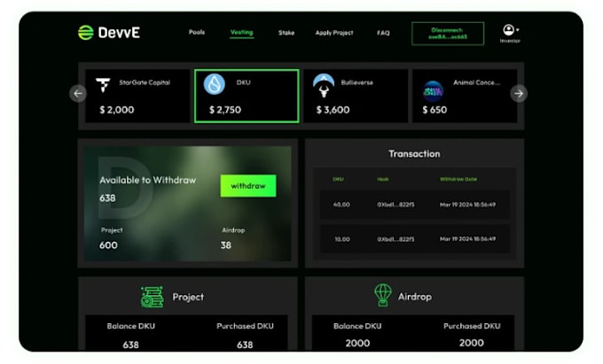Click the Investor label under the avatar

pyautogui.click(x=510, y=41)
